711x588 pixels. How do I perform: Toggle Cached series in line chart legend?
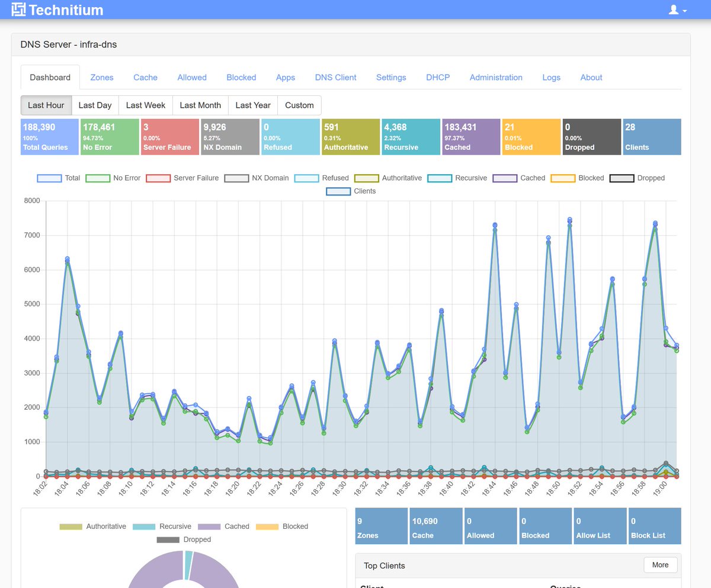518,178
